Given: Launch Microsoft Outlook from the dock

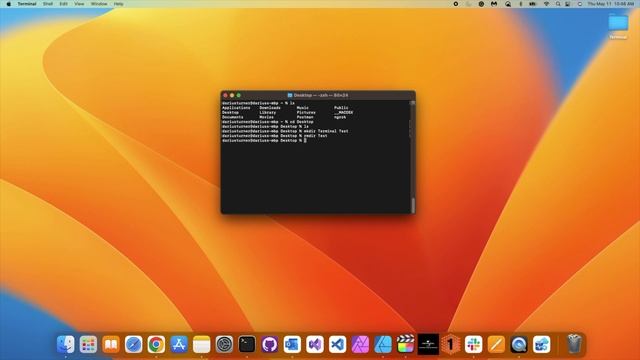Looking at the screenshot, I should click(292, 344).
